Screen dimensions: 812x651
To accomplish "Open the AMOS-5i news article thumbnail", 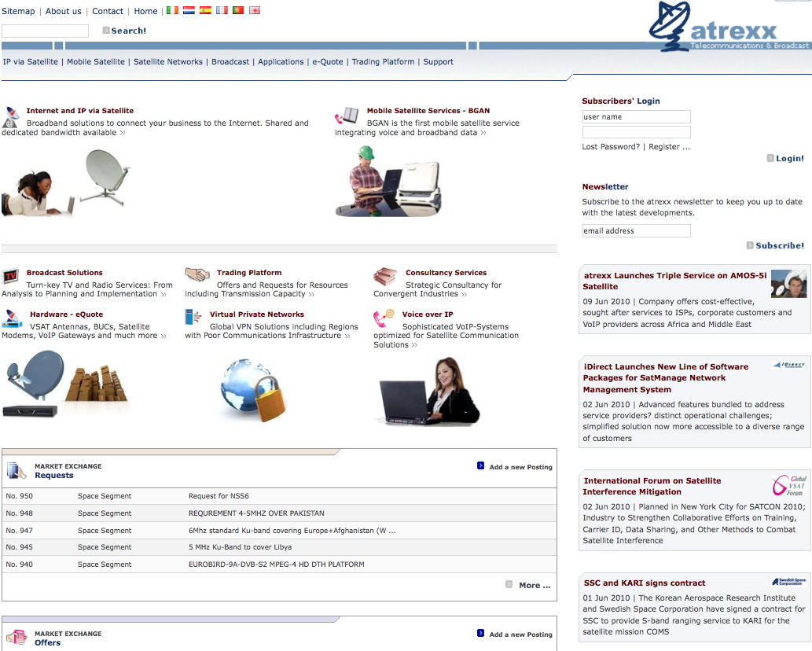I will [x=788, y=283].
